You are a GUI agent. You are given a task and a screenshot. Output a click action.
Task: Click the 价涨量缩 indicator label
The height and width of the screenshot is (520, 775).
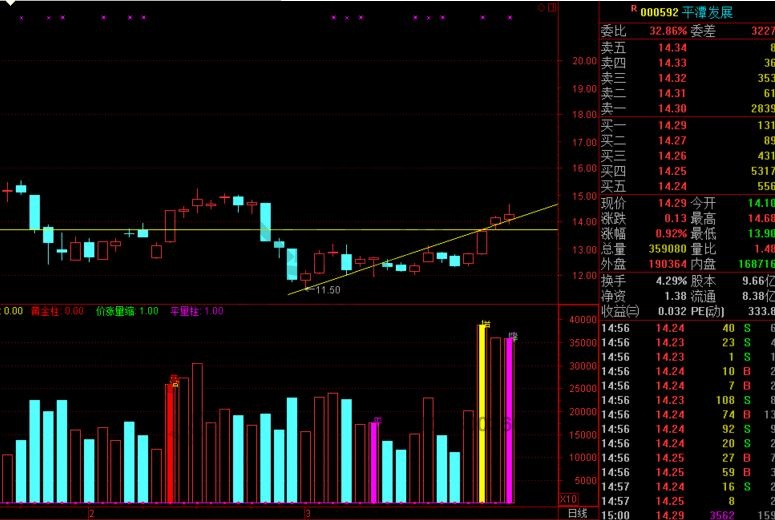click(113, 311)
